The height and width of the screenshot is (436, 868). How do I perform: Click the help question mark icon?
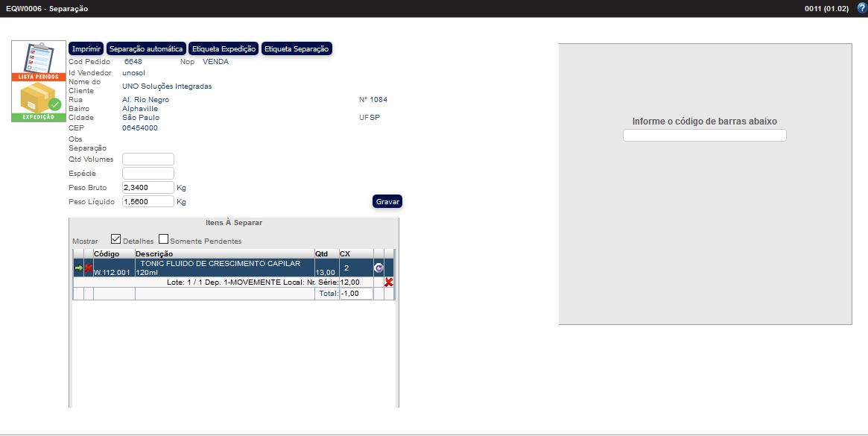click(x=861, y=8)
